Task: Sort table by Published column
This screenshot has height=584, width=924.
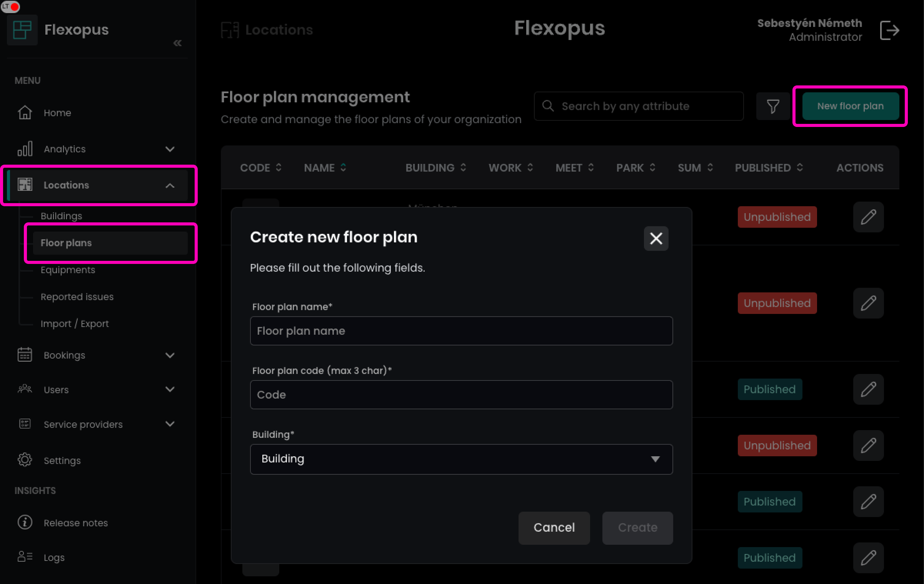Action: pyautogui.click(x=768, y=168)
